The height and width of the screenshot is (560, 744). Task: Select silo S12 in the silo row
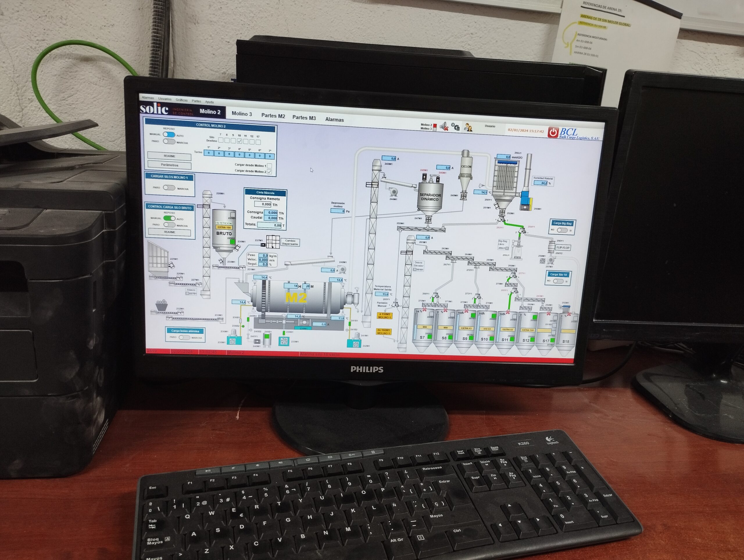[526, 334]
